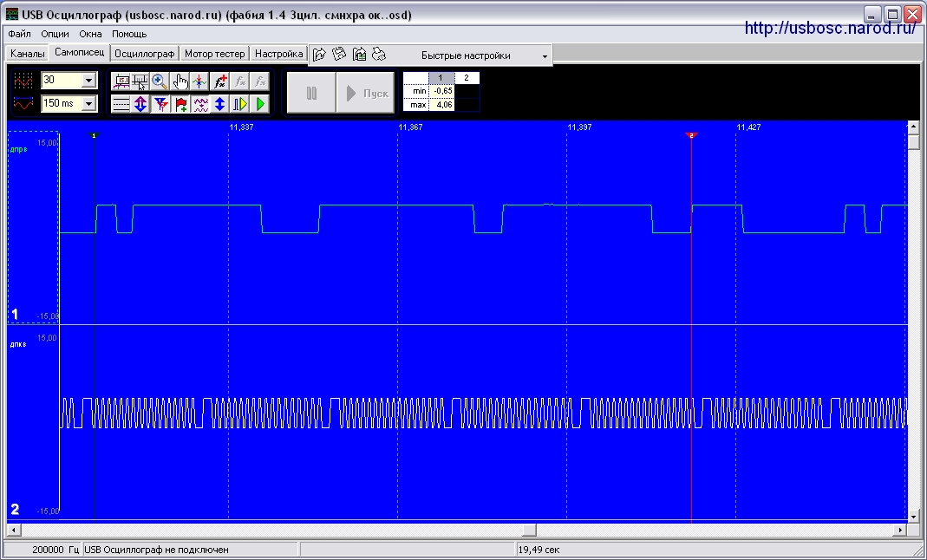Click time label 11,337 on the ruler
Image resolution: width=927 pixels, height=560 pixels.
241,127
